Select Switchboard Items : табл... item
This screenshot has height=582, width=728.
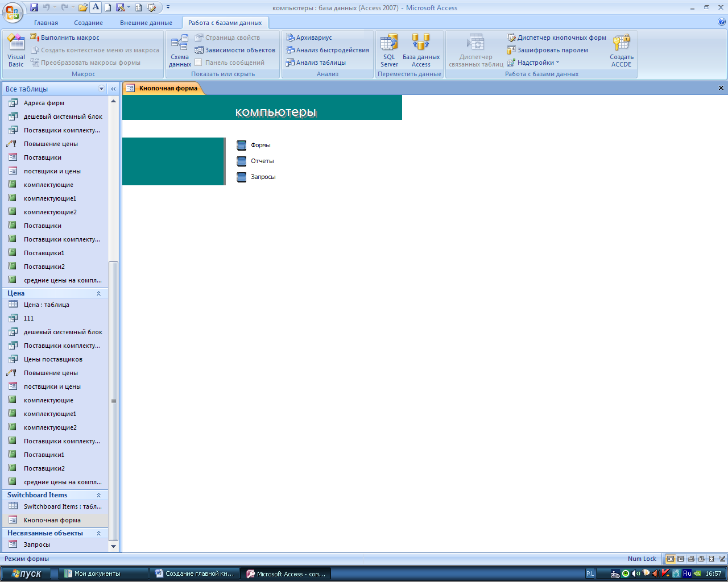(55, 506)
